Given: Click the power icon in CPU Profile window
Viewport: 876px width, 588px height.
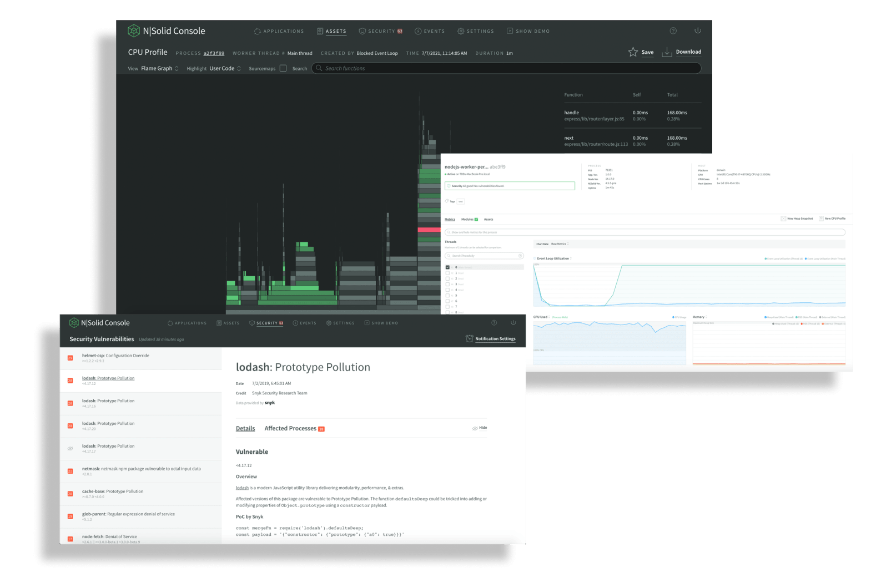Looking at the screenshot, I should tap(698, 31).
